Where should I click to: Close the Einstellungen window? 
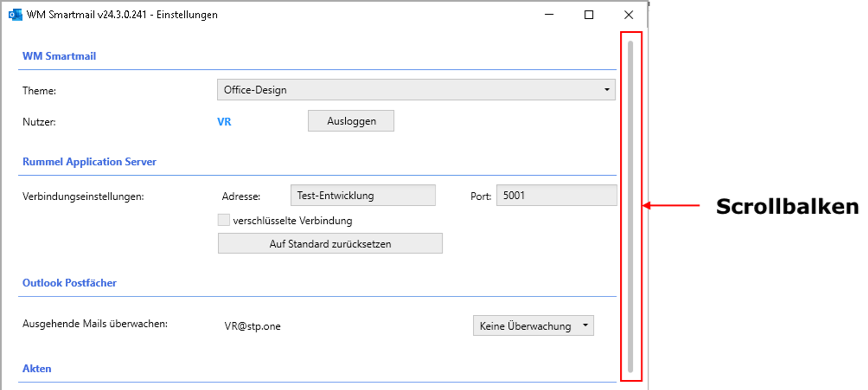click(628, 15)
